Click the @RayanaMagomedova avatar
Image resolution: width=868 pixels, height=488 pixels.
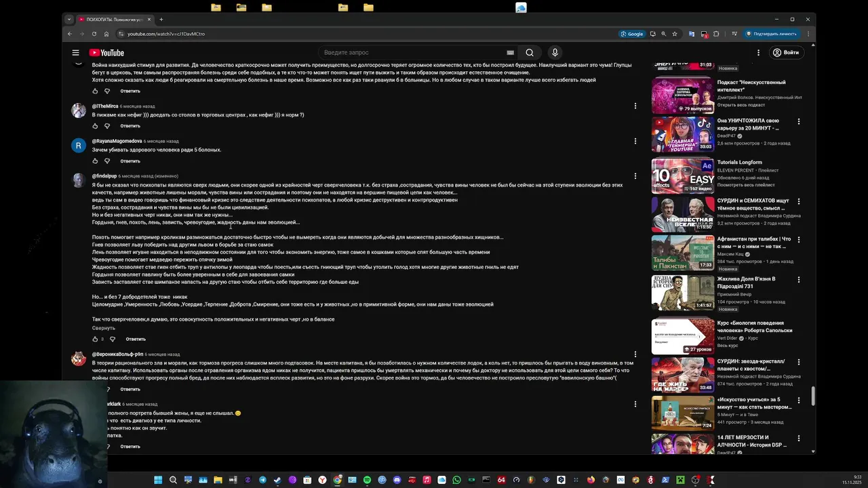click(x=79, y=146)
